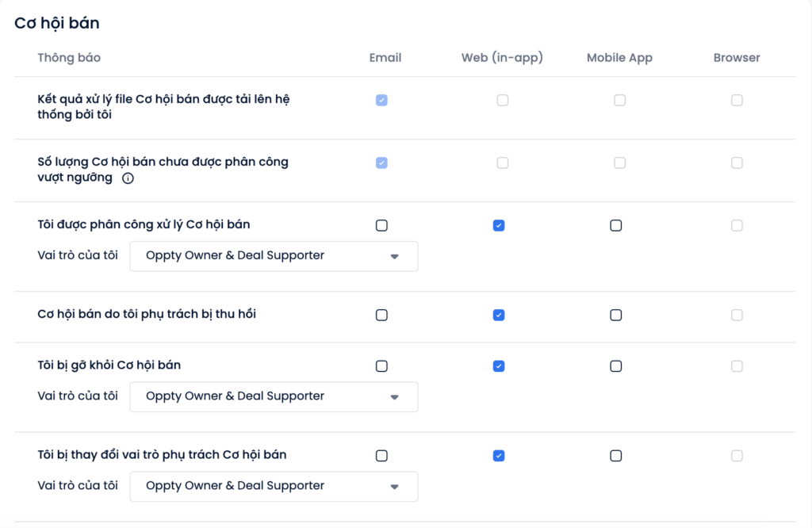Click the "Web (in-app)" column header
The width and height of the screenshot is (812, 528).
click(x=502, y=58)
